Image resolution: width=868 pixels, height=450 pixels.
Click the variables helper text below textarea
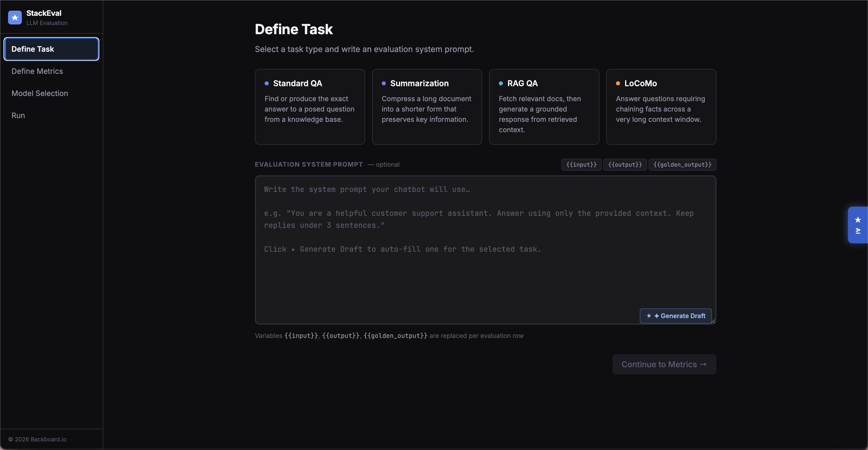pyautogui.click(x=389, y=336)
